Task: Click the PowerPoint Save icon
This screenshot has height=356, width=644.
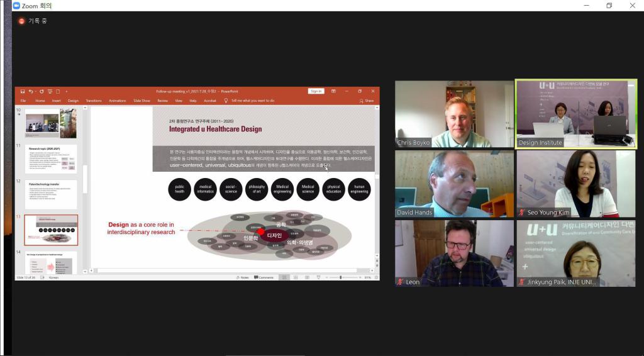Action: tap(23, 91)
